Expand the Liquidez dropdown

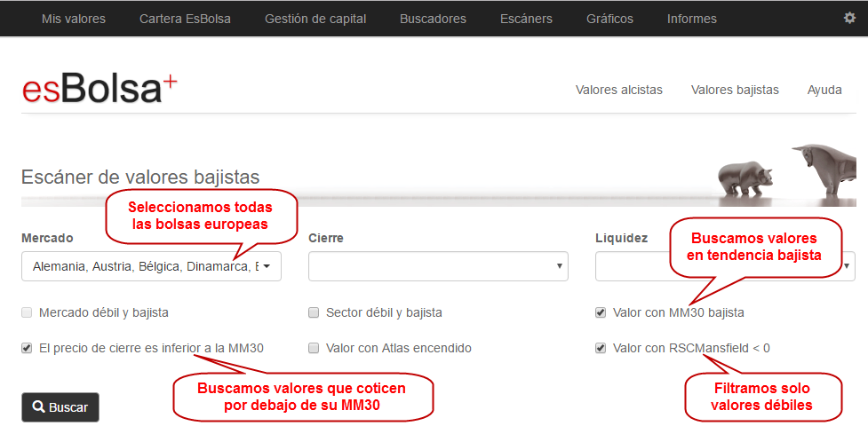725,266
